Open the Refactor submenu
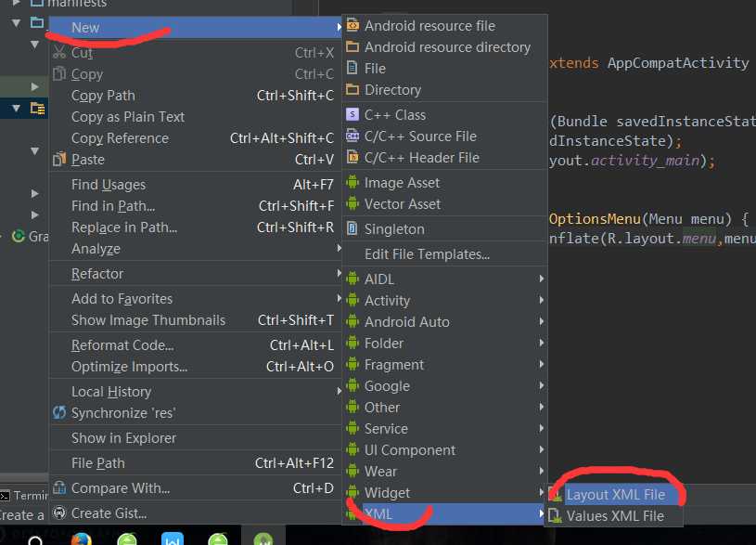 coord(196,274)
